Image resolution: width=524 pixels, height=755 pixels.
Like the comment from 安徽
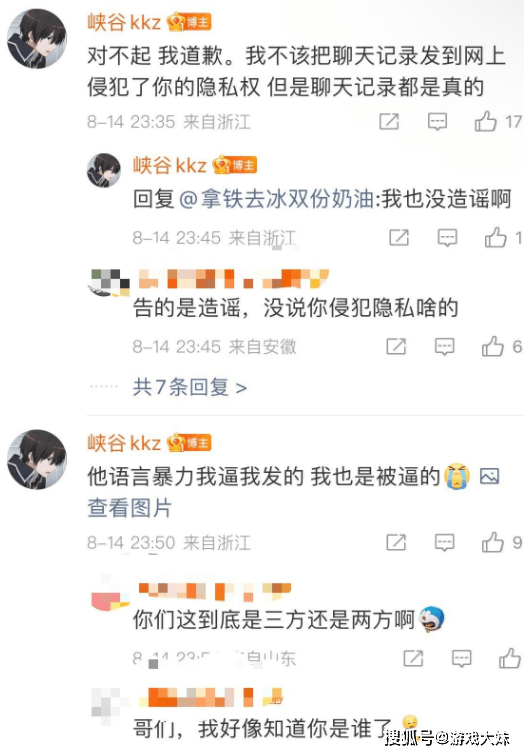[493, 346]
